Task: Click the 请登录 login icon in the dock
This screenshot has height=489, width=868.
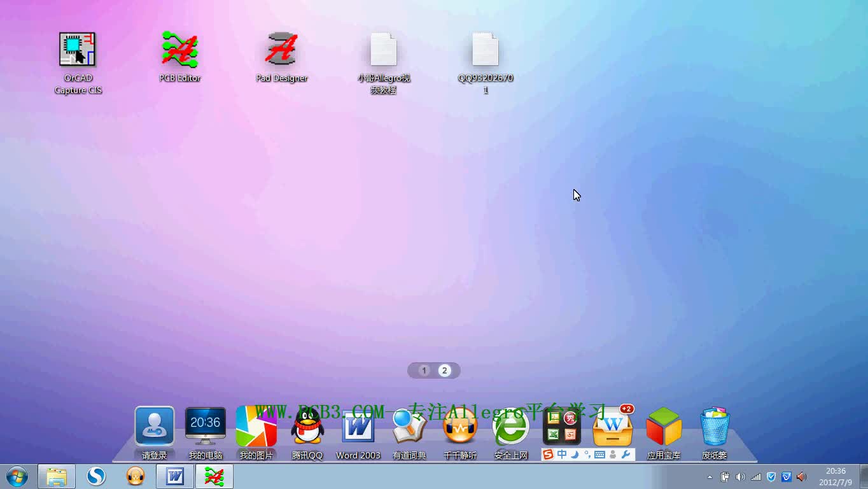Action: (155, 433)
